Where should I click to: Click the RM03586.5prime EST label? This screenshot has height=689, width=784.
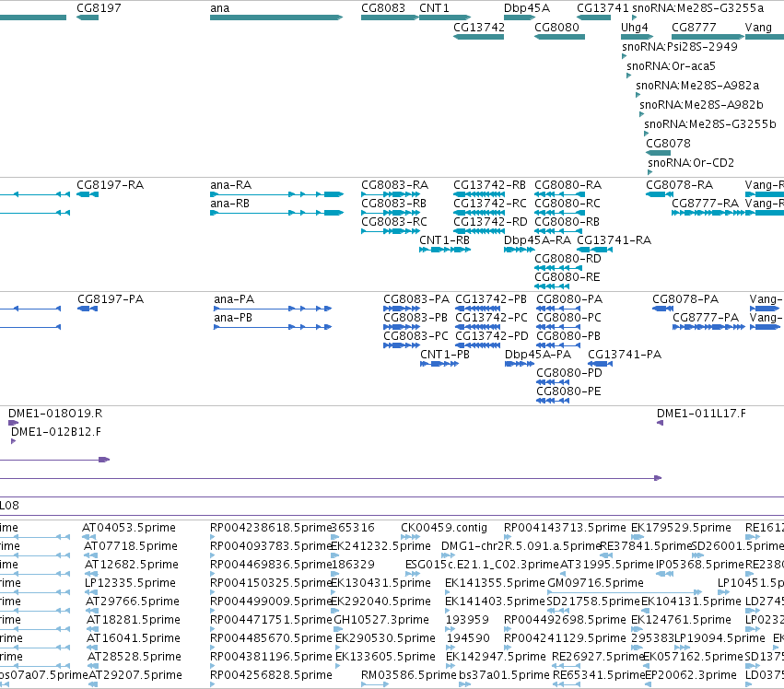click(408, 675)
